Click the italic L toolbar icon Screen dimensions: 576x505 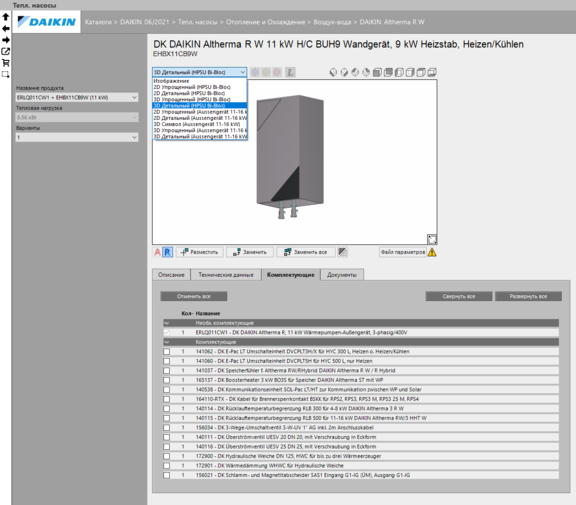pos(290,72)
